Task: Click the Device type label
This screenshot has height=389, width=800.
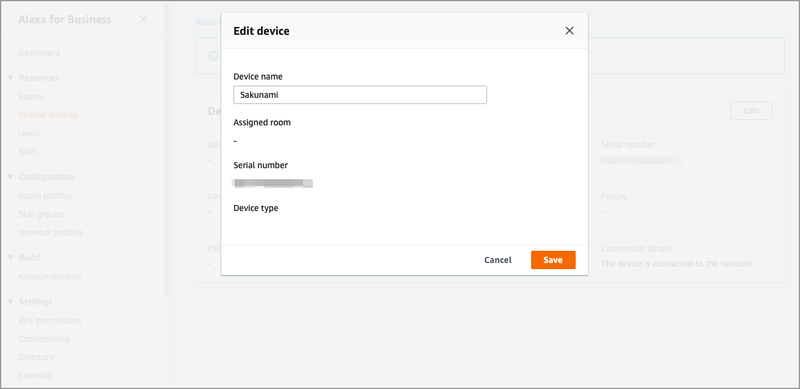Action: [256, 208]
